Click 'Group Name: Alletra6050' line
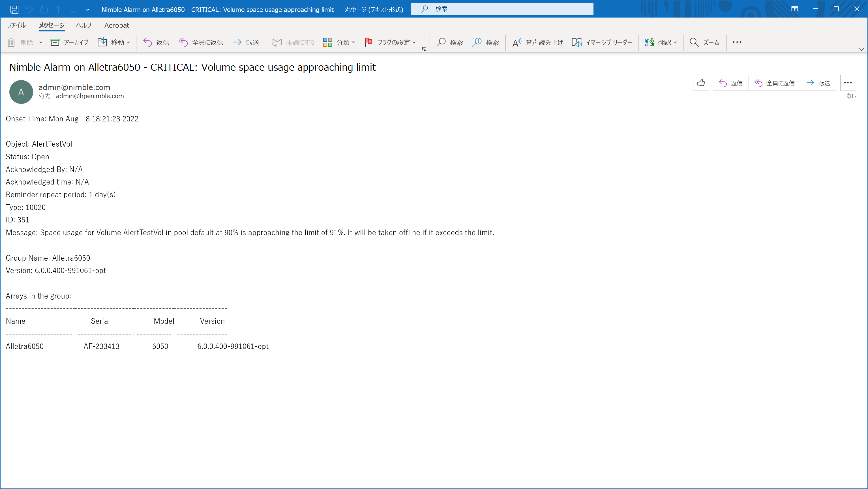Screen dimensions: 868x489 pyautogui.click(x=48, y=258)
